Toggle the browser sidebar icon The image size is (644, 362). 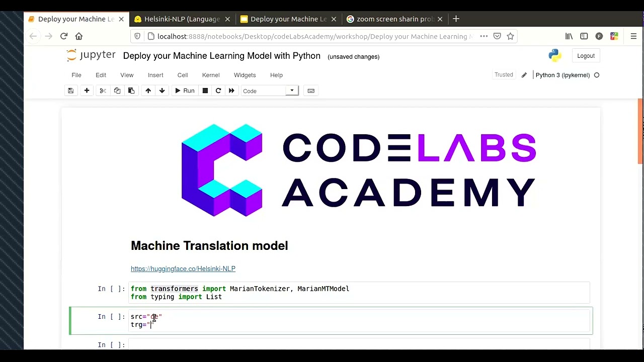584,36
